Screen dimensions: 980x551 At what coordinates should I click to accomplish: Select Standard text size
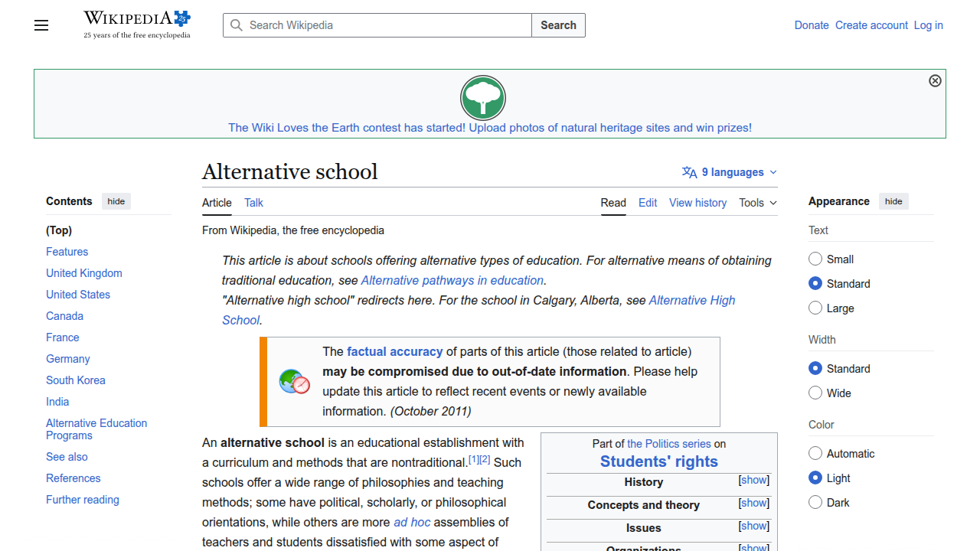[x=815, y=284]
